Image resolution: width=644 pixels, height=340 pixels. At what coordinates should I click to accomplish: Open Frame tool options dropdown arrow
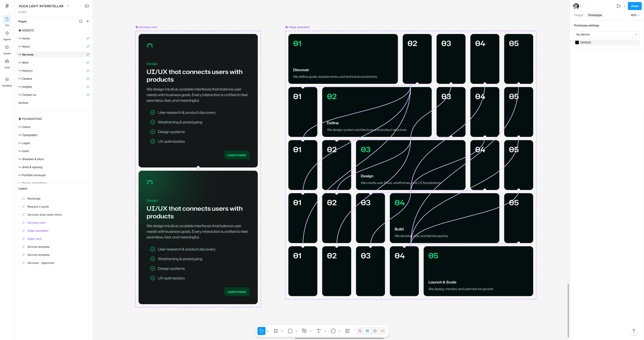[x=282, y=331]
